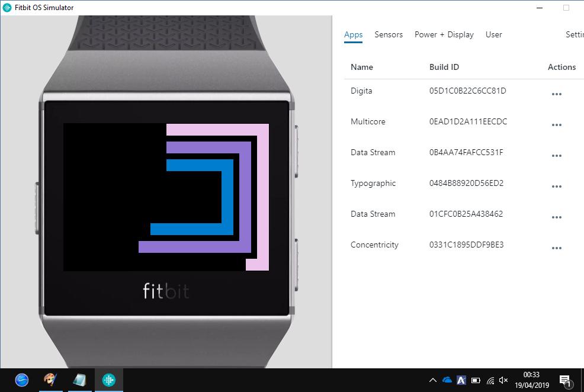Click the muted volume tray icon

pos(503,380)
